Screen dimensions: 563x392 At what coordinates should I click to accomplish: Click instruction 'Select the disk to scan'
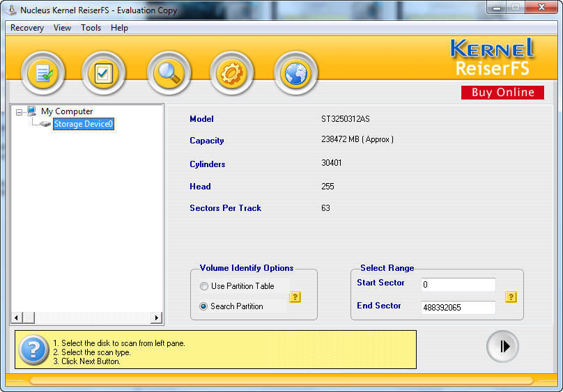click(x=119, y=343)
